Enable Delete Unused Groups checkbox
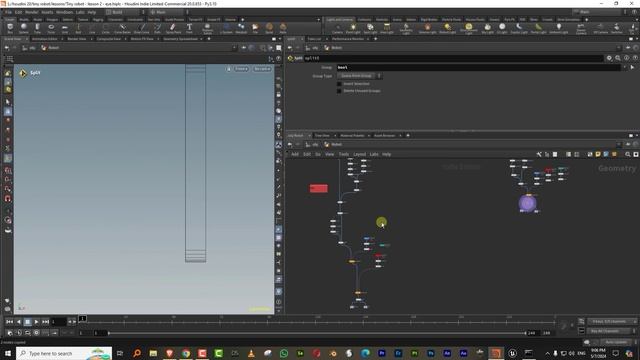Image resolution: width=640 pixels, height=360 pixels. pos(339,91)
